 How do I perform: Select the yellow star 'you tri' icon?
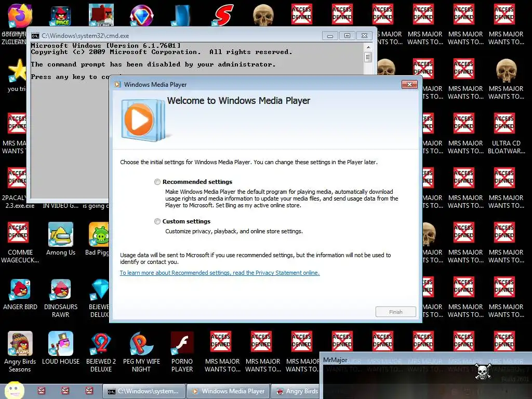pos(17,71)
